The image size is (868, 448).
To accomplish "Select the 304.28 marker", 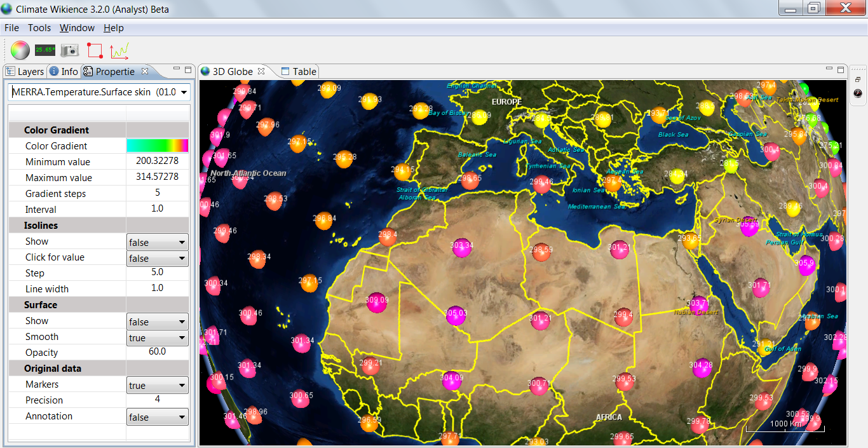I will 701,367.
